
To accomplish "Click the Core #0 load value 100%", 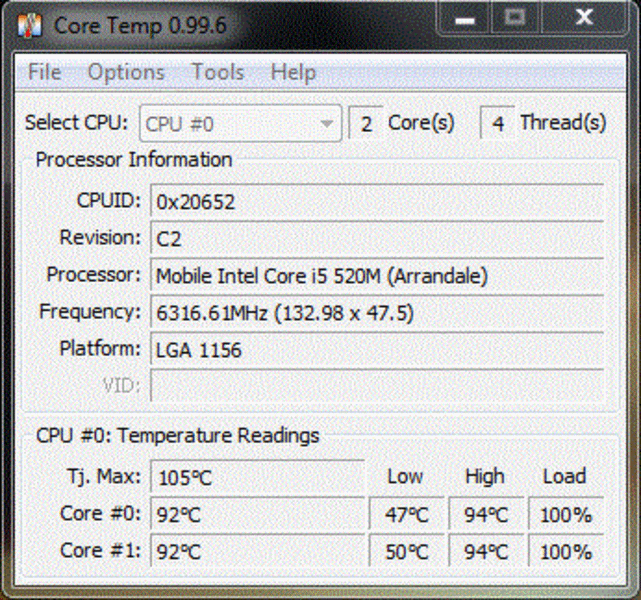I will (566, 514).
